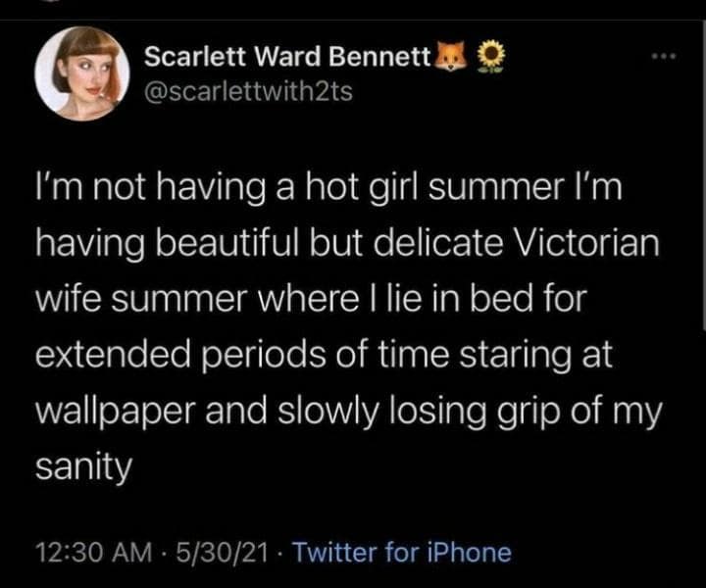Click the @scarlettwith2ts handle
The height and width of the screenshot is (588, 706).
coord(248,91)
